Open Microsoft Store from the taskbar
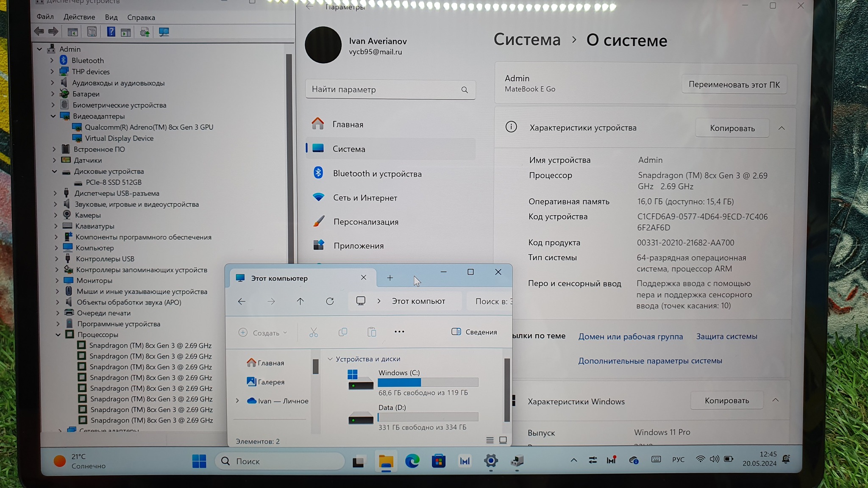 438,461
